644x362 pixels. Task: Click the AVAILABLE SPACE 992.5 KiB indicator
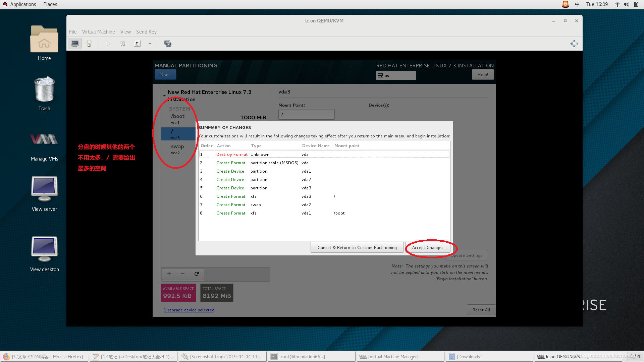tap(178, 293)
